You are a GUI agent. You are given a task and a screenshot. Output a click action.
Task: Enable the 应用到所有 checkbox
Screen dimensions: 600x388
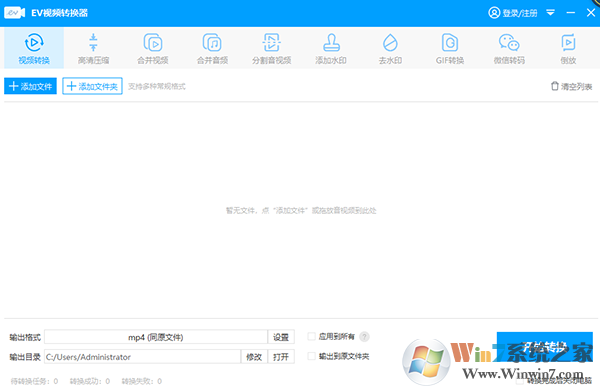[311, 336]
